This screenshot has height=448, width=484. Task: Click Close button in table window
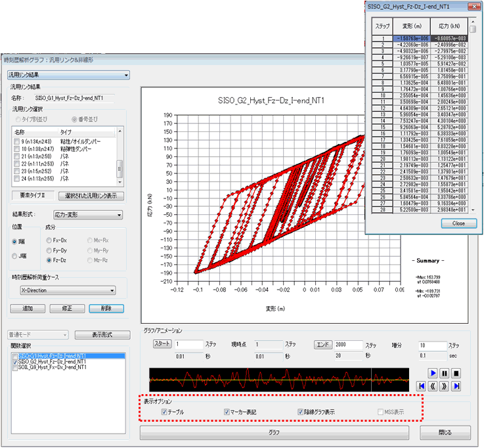pyautogui.click(x=459, y=223)
